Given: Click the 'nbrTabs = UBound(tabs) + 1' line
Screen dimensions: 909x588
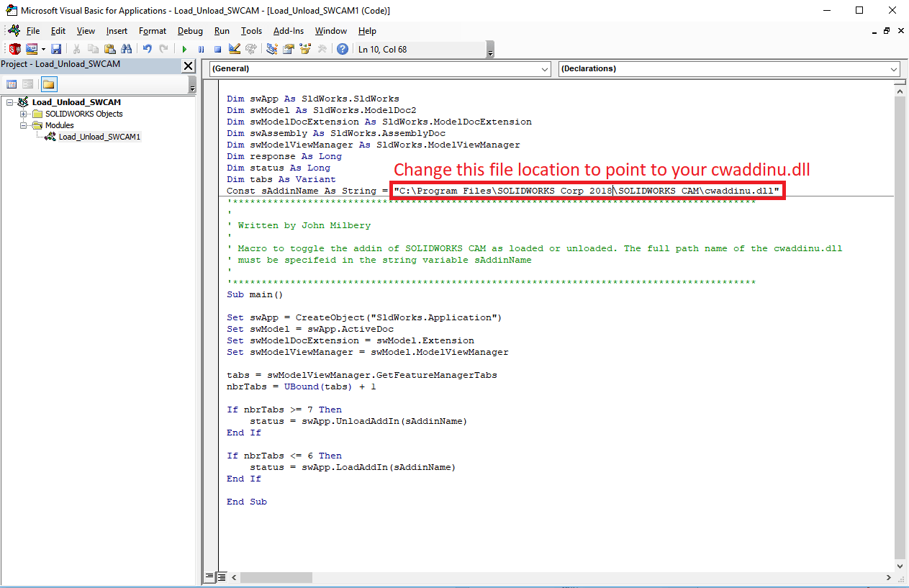Looking at the screenshot, I should [302, 386].
